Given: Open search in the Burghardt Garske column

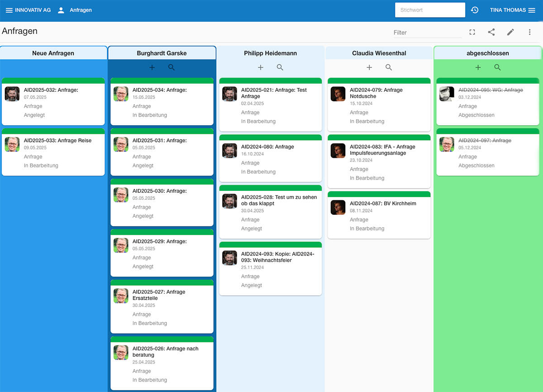Looking at the screenshot, I should click(x=171, y=67).
